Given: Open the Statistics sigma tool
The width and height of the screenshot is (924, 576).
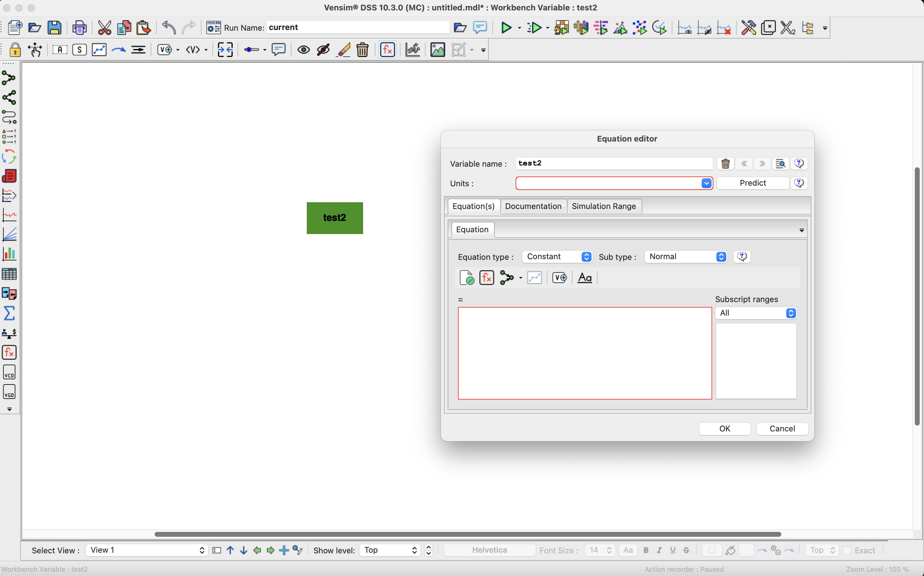Looking at the screenshot, I should coord(9,313).
